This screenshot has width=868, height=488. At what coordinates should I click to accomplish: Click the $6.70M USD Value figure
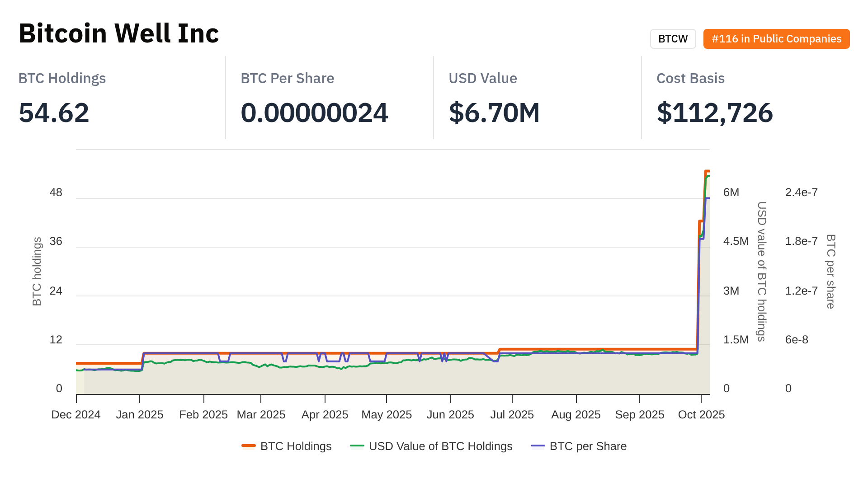[494, 113]
